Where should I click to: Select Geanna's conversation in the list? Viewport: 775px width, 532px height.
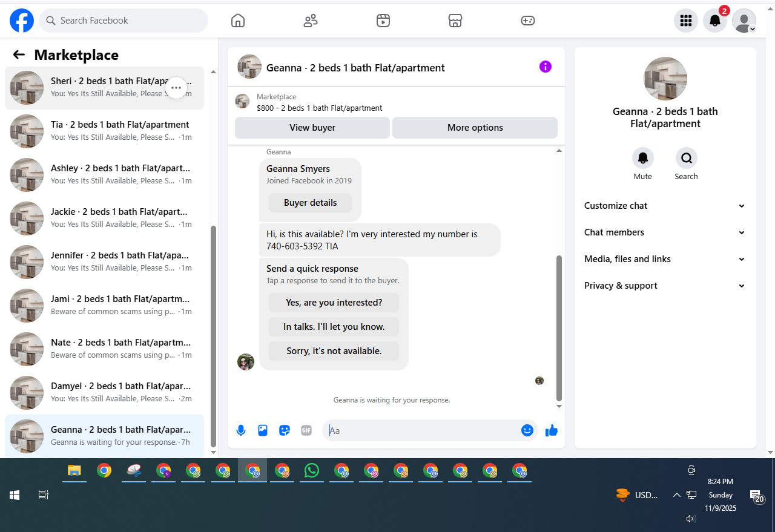104,436
